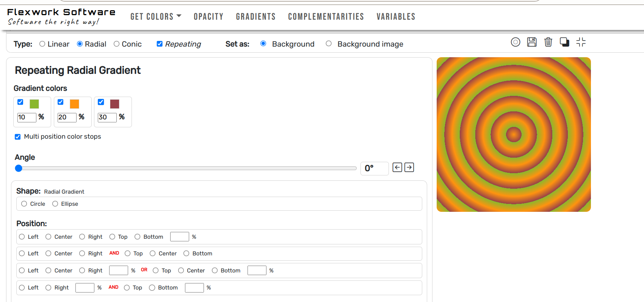
Task: Open the Flexwork Software logo home link
Action: click(61, 17)
